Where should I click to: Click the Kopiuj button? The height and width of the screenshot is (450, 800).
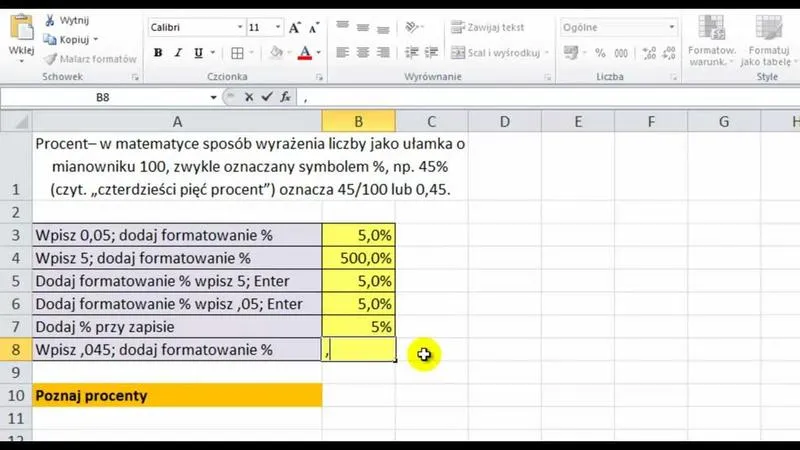70,40
